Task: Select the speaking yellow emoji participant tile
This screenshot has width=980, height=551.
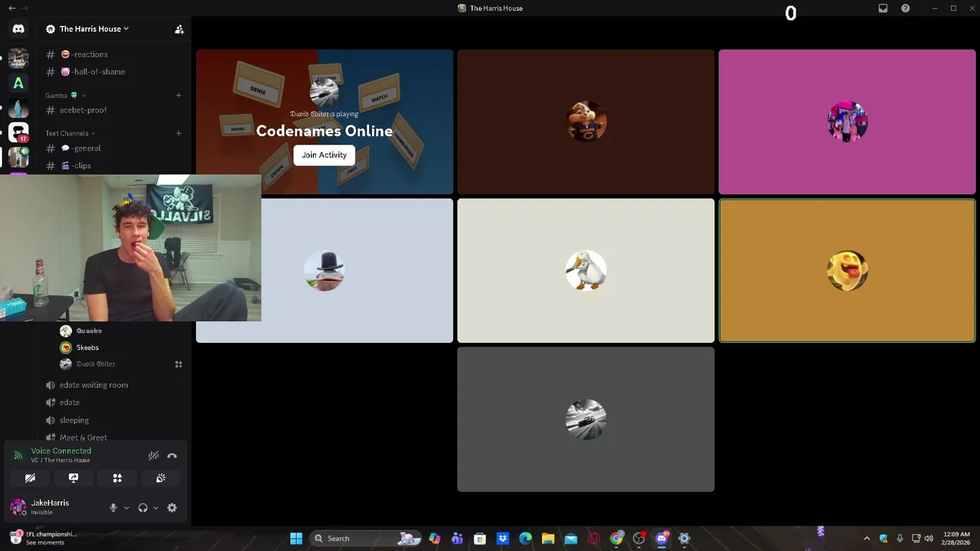Action: [847, 271]
